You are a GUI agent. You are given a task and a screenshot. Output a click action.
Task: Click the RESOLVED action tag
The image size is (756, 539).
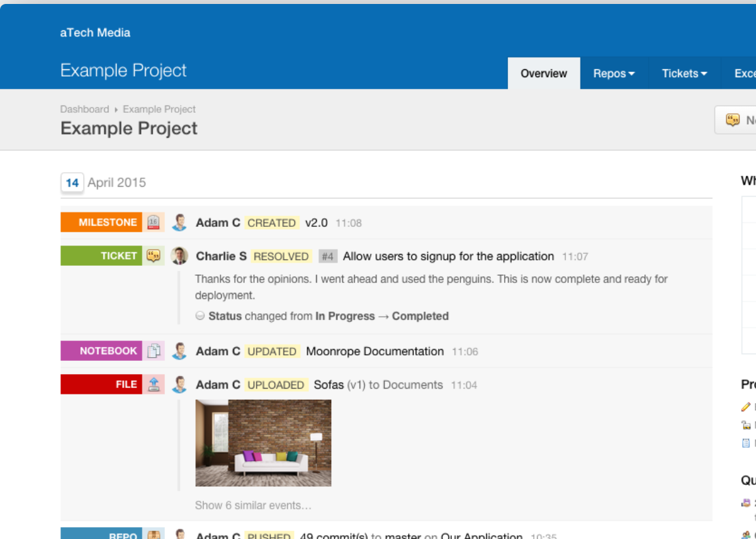[x=281, y=256]
